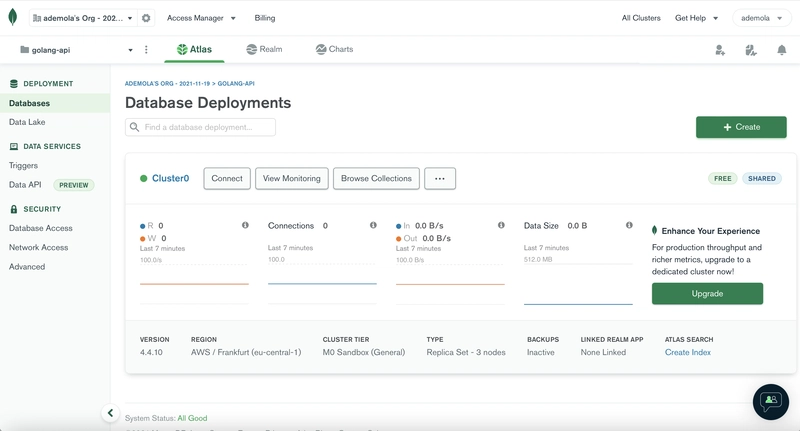This screenshot has height=431, width=800.
Task: Click the green Create button
Action: pyautogui.click(x=741, y=127)
